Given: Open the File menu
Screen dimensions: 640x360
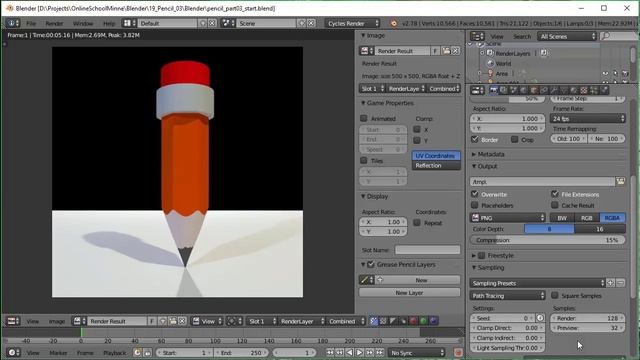Looking at the screenshot, I should [x=31, y=23].
